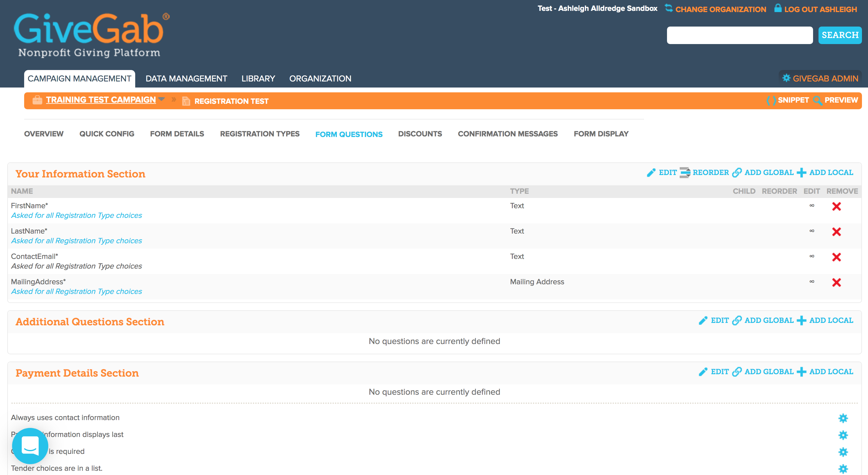The image size is (868, 475).
Task: Open the chat support bubble
Action: click(x=30, y=446)
